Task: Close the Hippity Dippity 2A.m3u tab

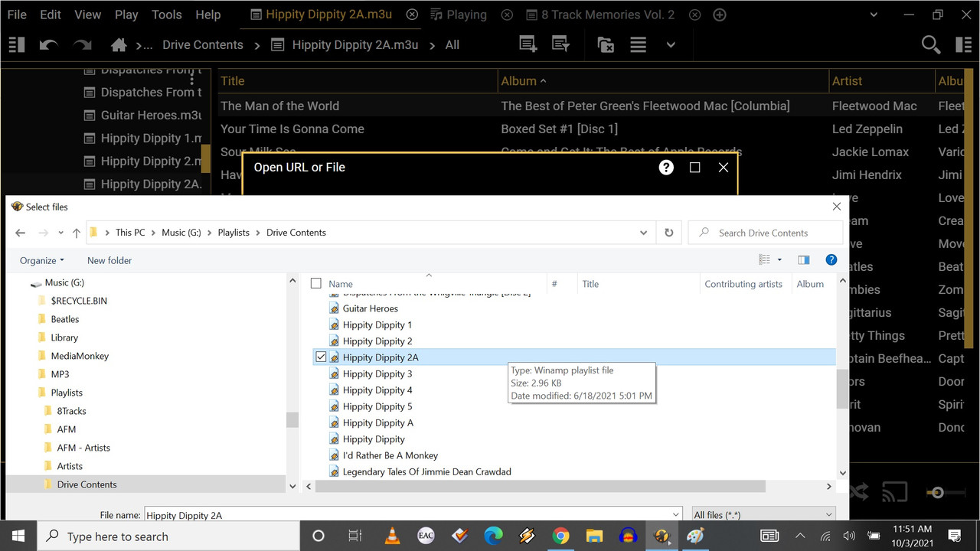Action: tap(412, 15)
